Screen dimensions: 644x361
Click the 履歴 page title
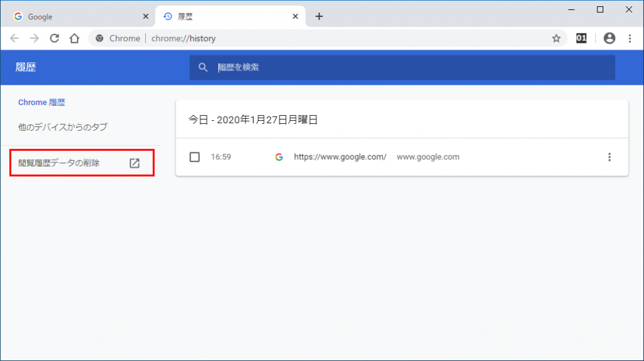25,67
